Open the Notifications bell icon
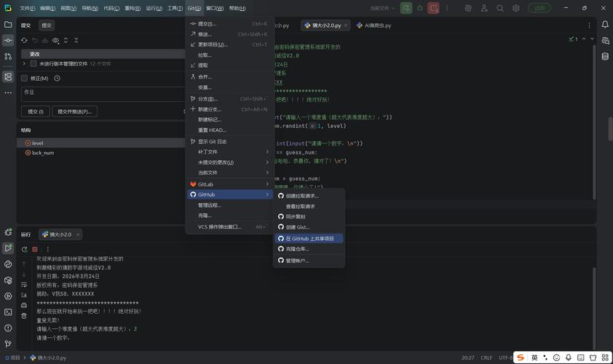613x364 pixels. coord(605,24)
